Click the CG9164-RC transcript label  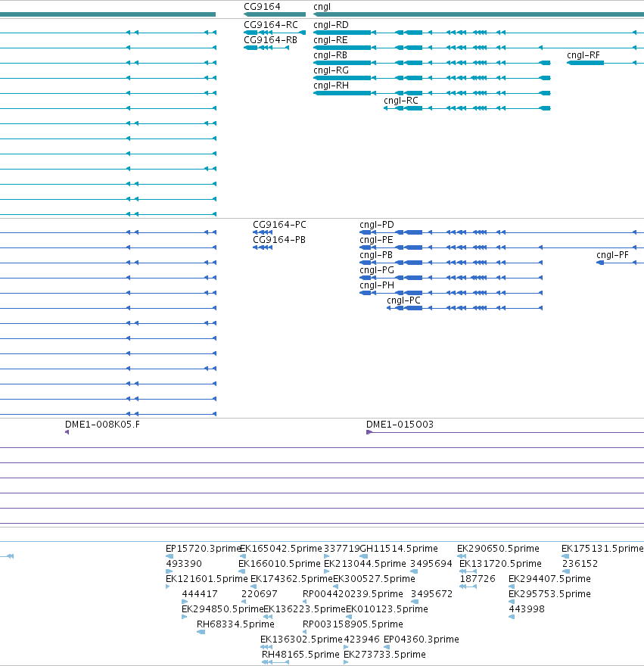pos(271,25)
